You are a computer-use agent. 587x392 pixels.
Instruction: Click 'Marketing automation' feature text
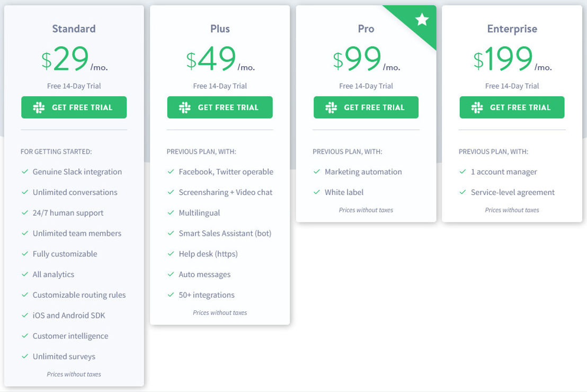click(x=363, y=172)
